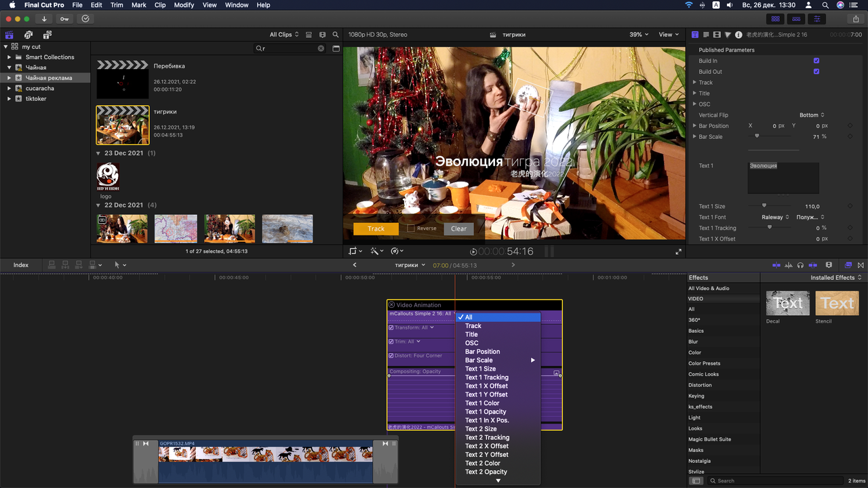Enter full-screen viewer mode
This screenshot has height=488, width=868.
pos(678,251)
